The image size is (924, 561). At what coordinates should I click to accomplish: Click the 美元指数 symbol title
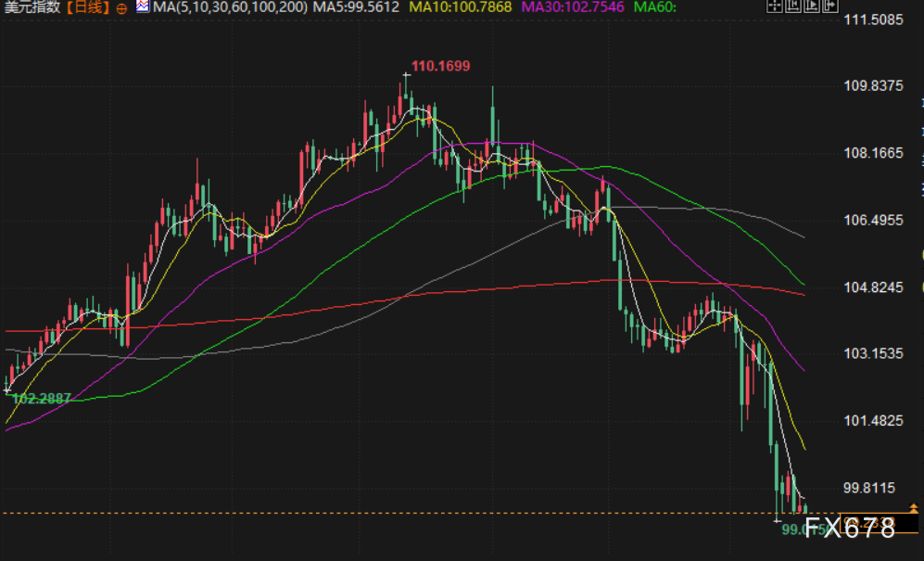pos(32,7)
